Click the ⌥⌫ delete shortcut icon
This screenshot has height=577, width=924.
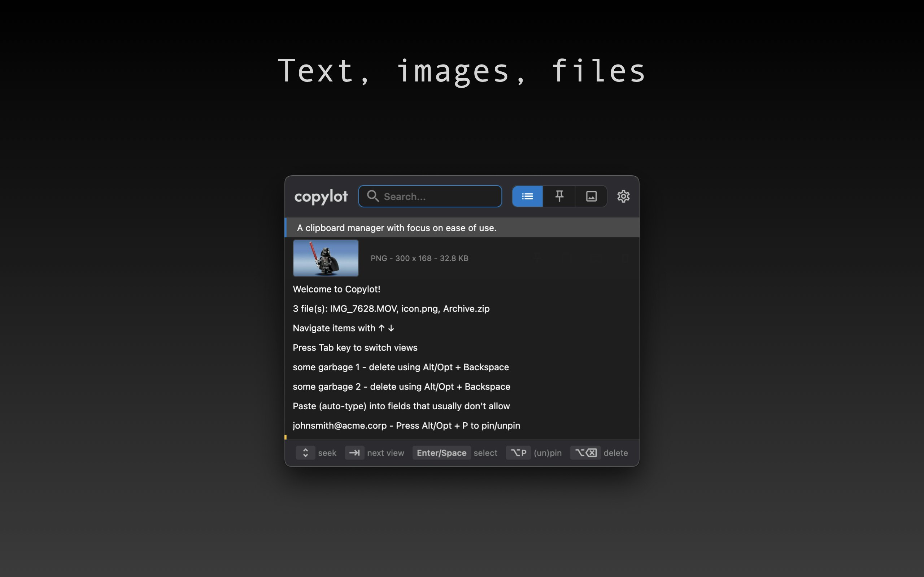coord(585,453)
